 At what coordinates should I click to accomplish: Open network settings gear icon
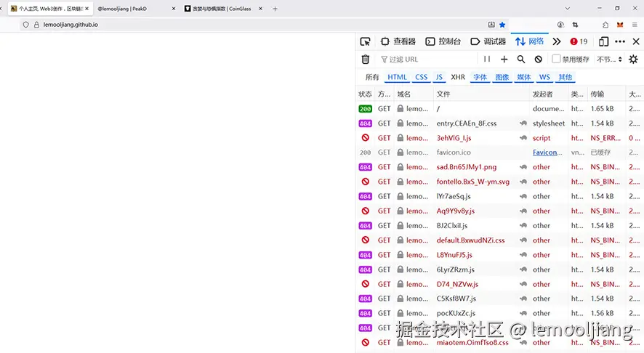coord(633,59)
